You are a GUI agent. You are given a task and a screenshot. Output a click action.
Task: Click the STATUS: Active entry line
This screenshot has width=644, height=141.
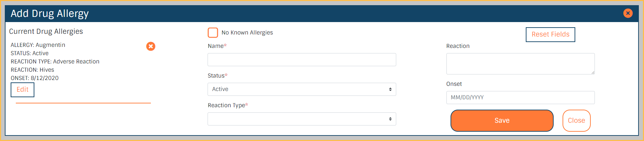pos(30,53)
